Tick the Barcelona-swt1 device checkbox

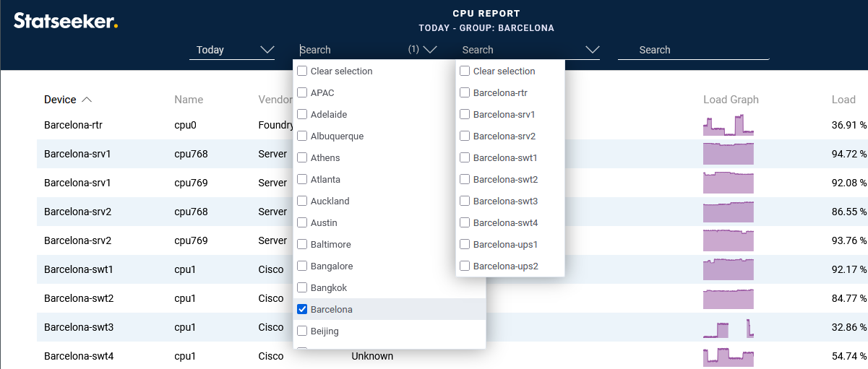[x=465, y=157]
